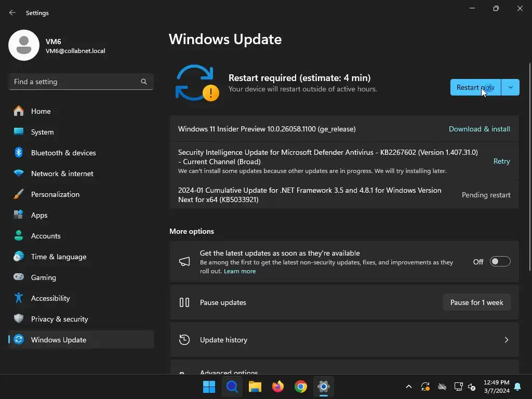Click the network display tray icon
532x399 pixels.
click(458, 387)
